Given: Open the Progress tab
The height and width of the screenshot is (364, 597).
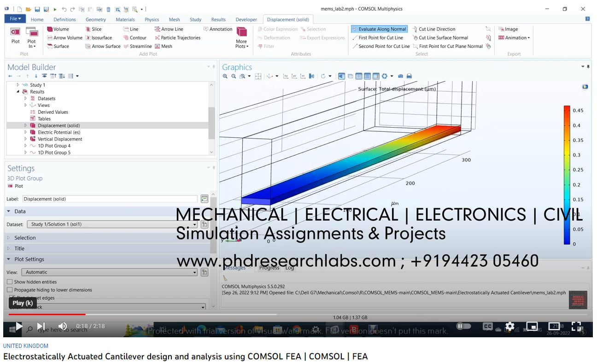Looking at the screenshot, I should tap(269, 268).
